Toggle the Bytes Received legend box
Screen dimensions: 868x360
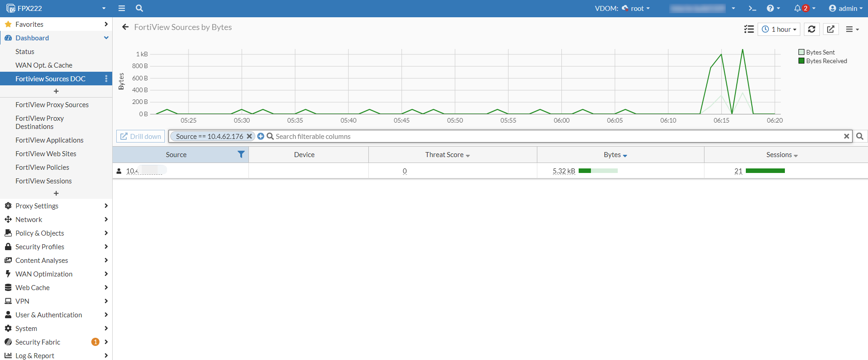(x=802, y=61)
